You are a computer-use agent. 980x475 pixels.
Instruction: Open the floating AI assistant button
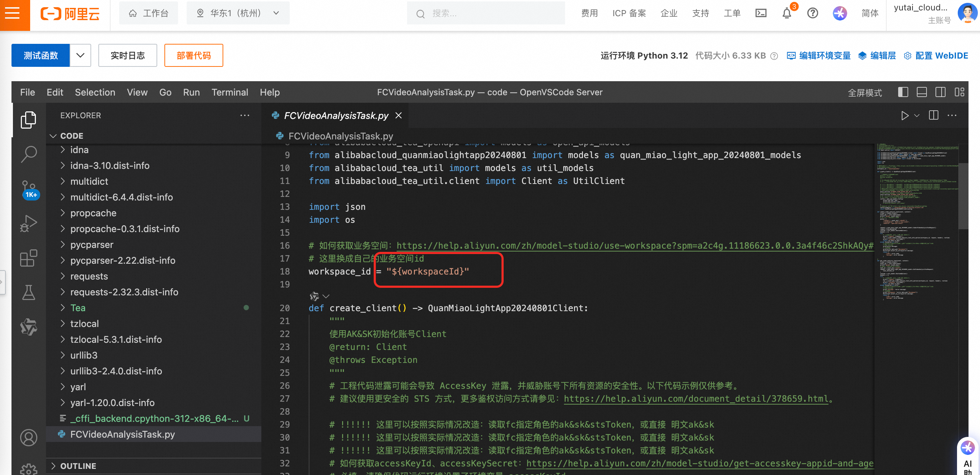967,455
